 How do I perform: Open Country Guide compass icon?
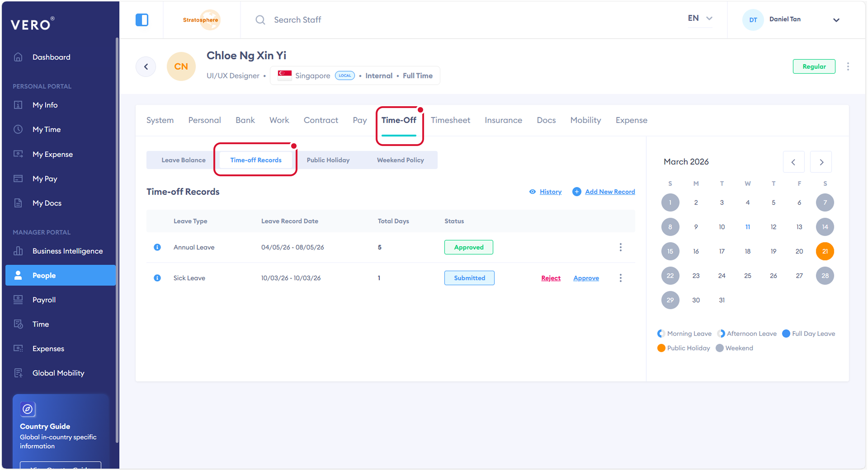[28, 409]
